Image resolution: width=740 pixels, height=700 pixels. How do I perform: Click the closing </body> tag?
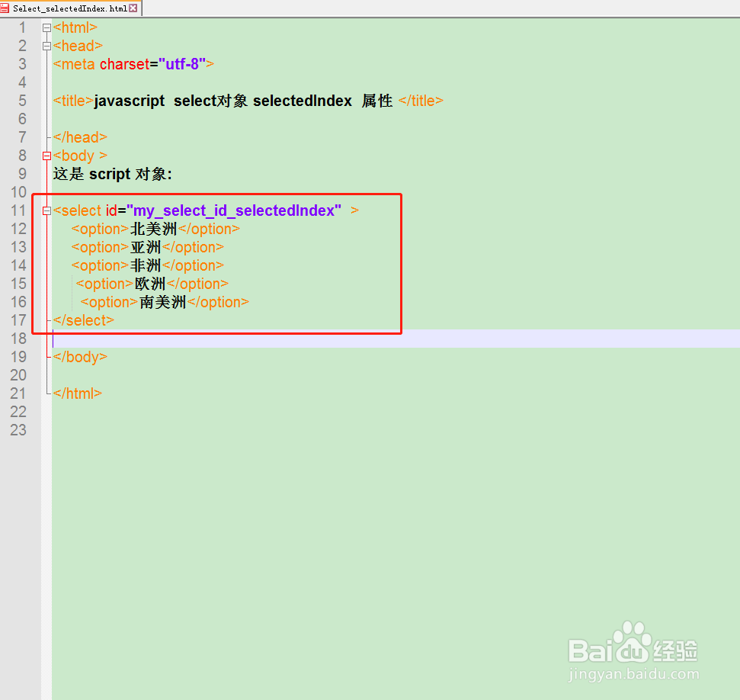tap(80, 357)
